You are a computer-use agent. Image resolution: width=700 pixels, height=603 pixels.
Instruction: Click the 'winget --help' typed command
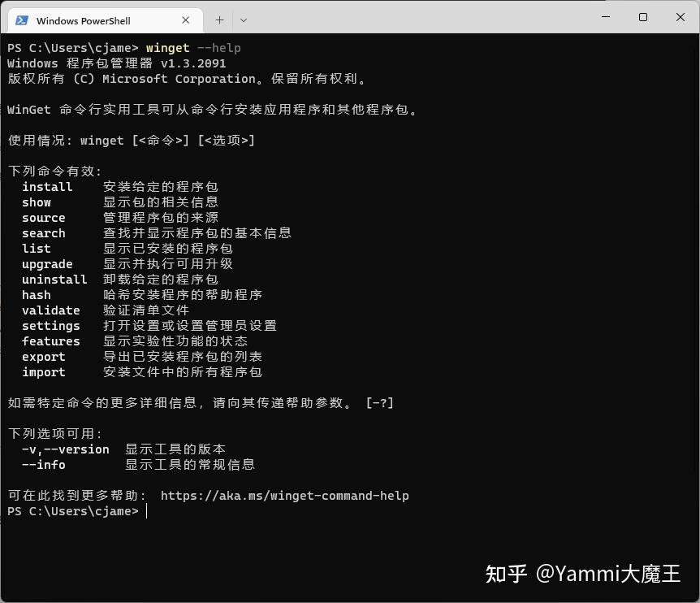click(193, 48)
